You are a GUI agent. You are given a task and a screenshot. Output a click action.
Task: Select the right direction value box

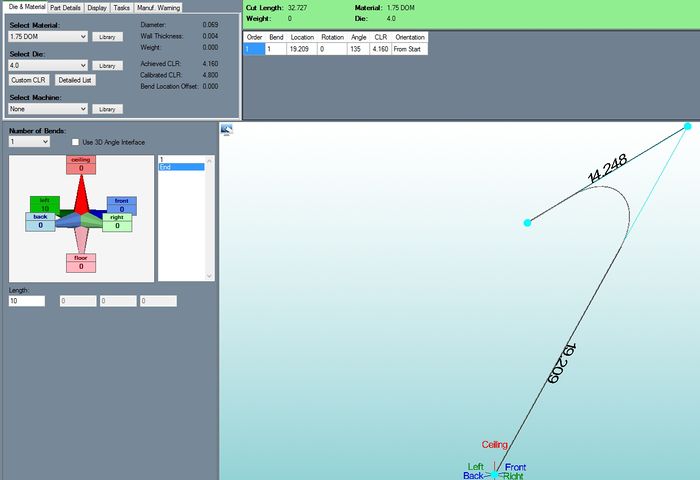coord(117,226)
